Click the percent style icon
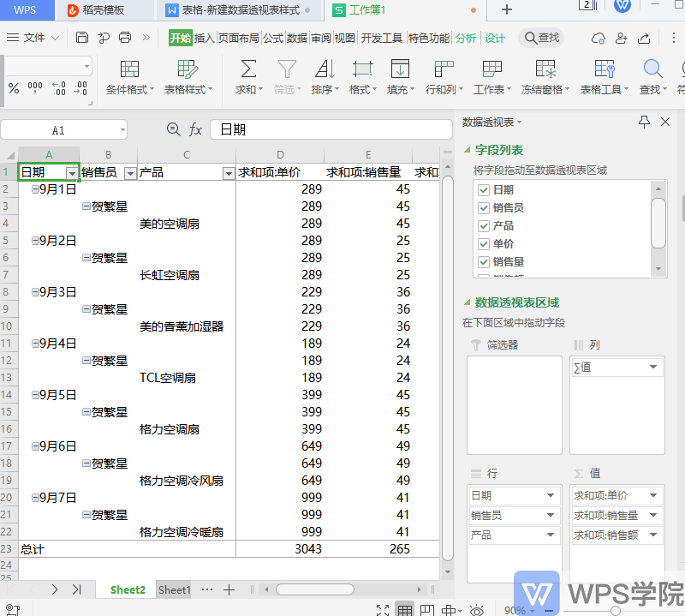 14,89
